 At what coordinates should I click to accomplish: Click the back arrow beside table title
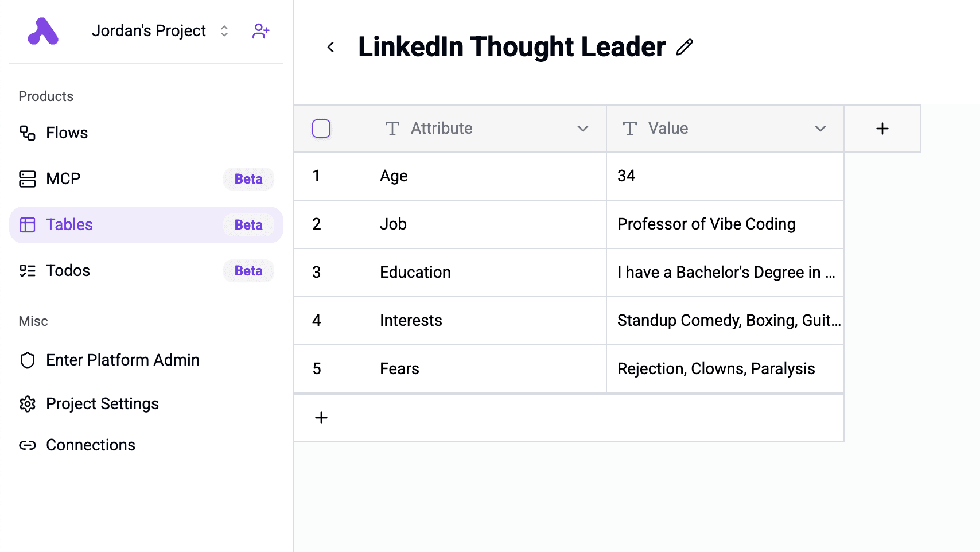pos(330,47)
